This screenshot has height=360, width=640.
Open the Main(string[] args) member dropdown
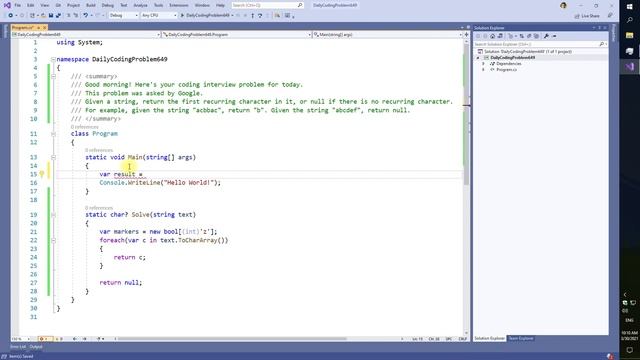point(387,35)
